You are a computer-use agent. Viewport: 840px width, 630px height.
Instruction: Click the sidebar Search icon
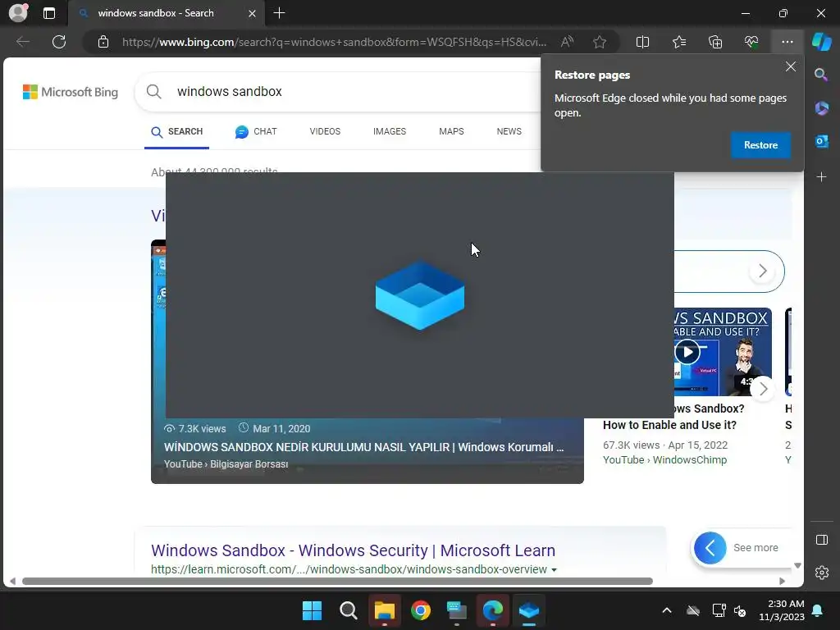point(821,75)
